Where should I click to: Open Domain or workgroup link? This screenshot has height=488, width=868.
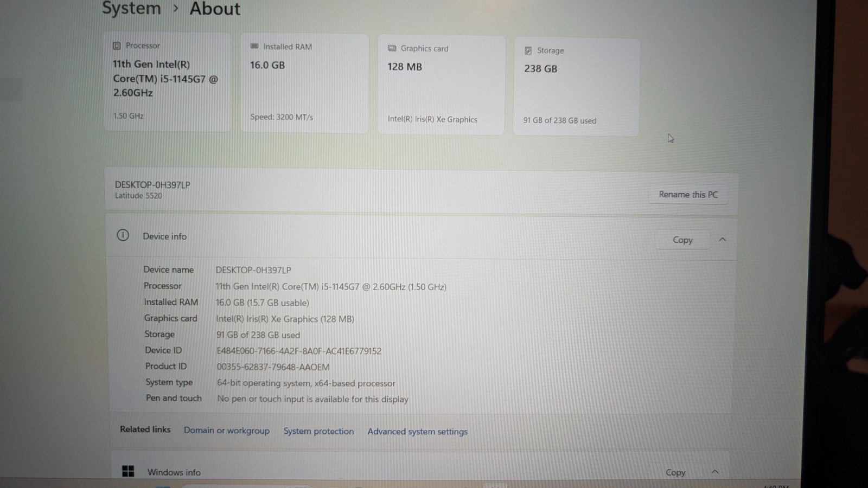227,431
